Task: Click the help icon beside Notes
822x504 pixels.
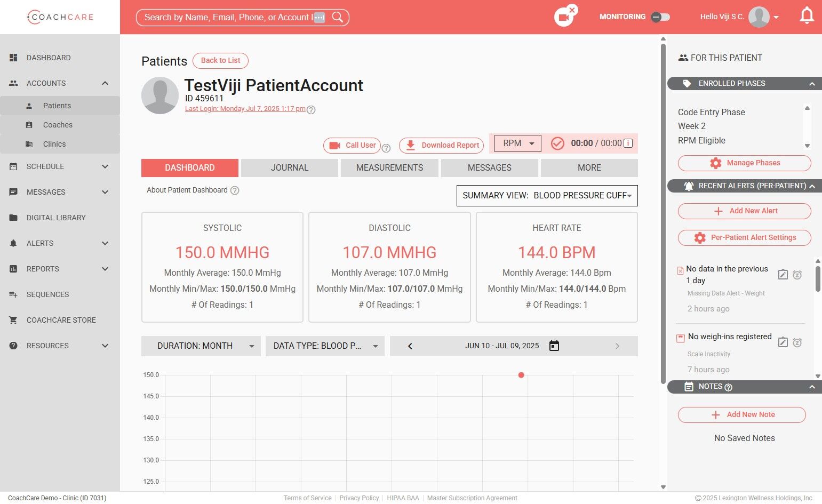Action: point(729,387)
